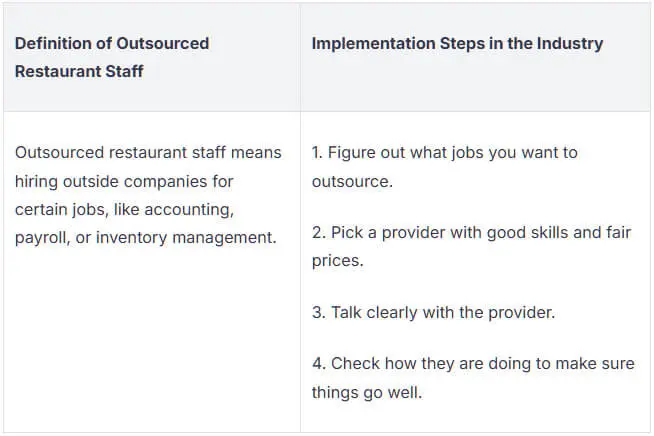
Task: Click the word "outsource." ending step 1
Action: coord(350,181)
